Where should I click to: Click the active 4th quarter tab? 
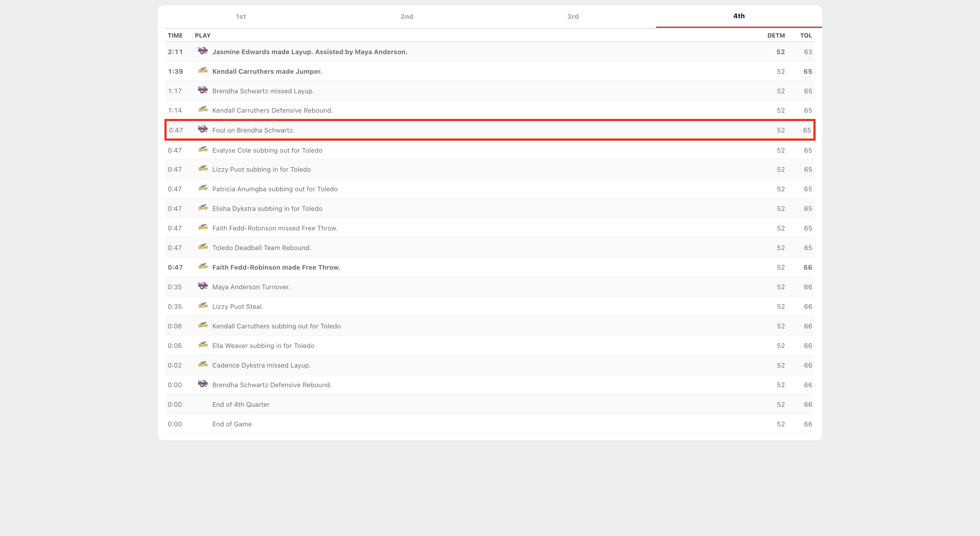coord(739,16)
